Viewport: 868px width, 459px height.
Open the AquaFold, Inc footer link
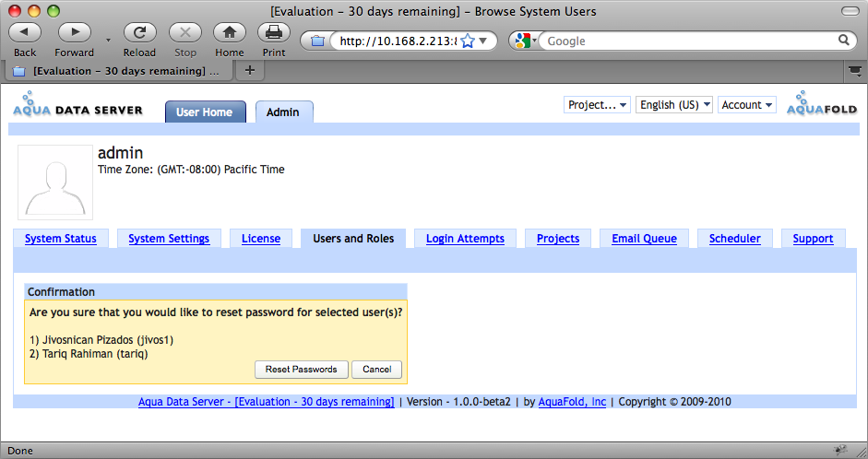point(572,402)
